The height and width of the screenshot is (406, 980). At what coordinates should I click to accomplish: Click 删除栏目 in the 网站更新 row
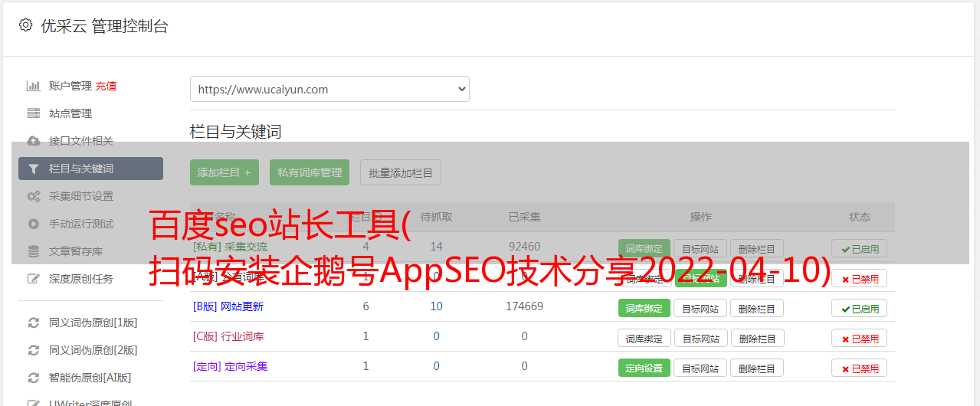click(757, 308)
